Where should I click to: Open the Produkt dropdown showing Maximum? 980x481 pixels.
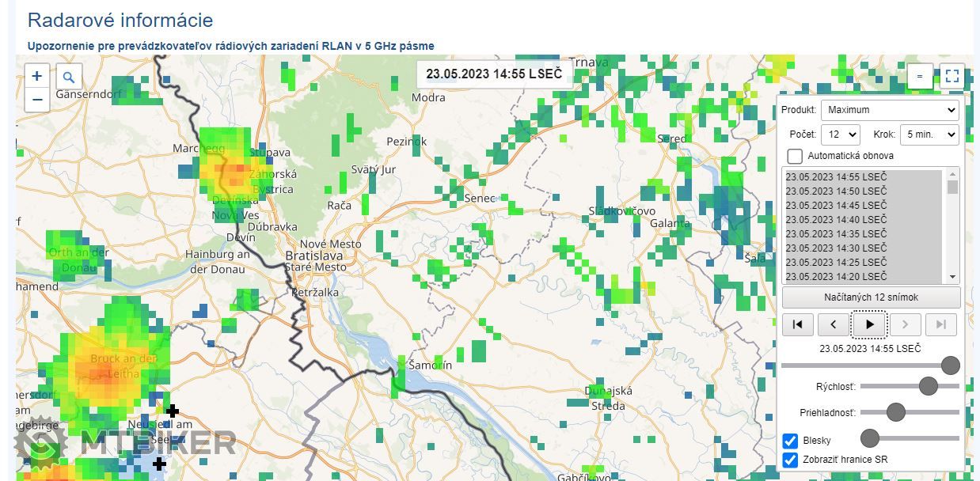pos(890,110)
